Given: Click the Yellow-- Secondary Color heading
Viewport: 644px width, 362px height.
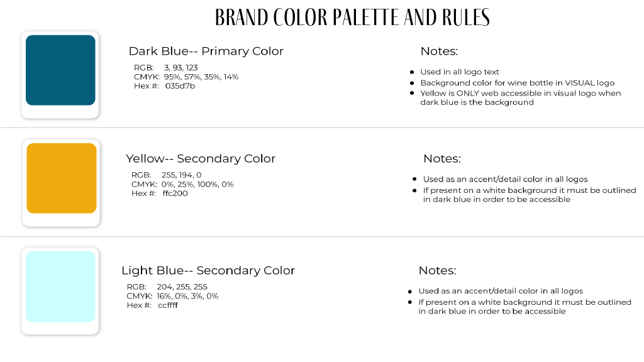Looking at the screenshot, I should tap(201, 159).
